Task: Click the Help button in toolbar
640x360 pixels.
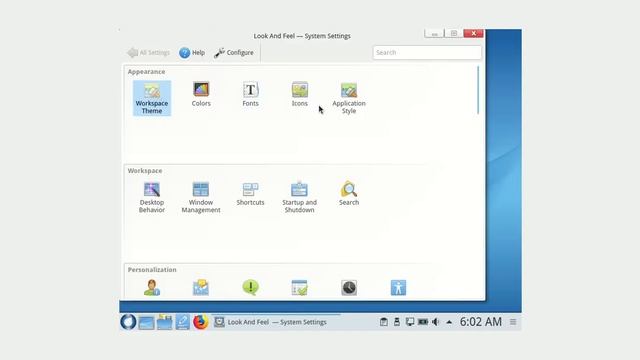Action: [192, 53]
